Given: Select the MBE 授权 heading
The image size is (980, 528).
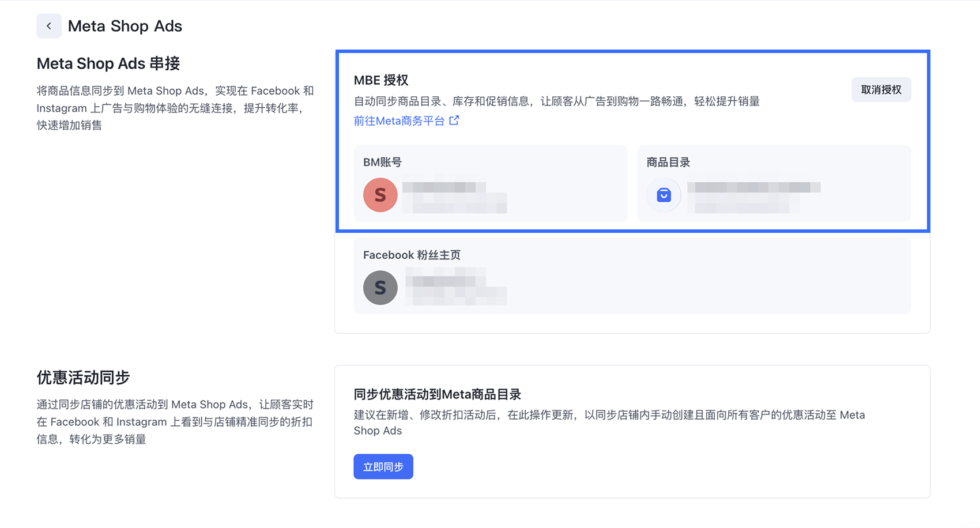Looking at the screenshot, I should (381, 80).
